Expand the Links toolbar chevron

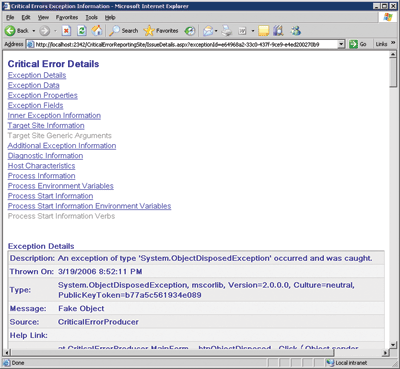pos(393,44)
